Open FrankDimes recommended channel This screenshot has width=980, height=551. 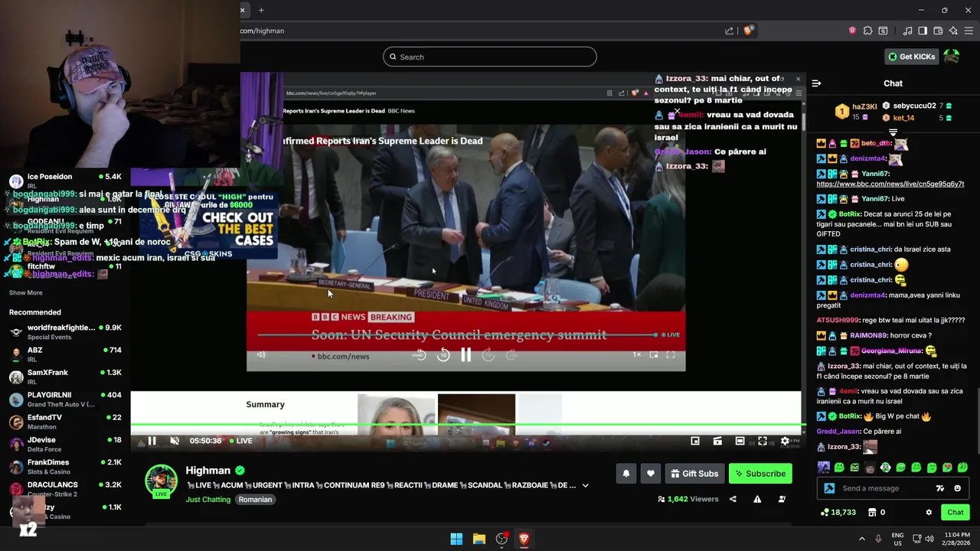tap(65, 467)
